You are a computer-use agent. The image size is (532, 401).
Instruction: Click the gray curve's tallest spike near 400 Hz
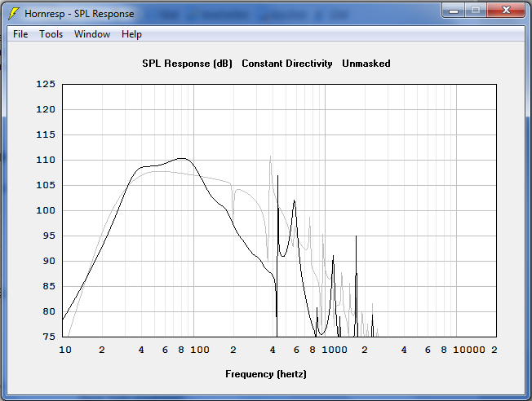click(x=271, y=156)
